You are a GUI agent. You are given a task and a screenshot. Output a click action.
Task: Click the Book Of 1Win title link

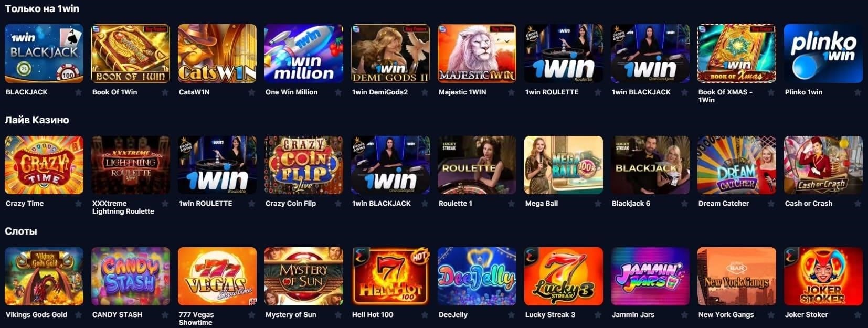pyautogui.click(x=114, y=92)
